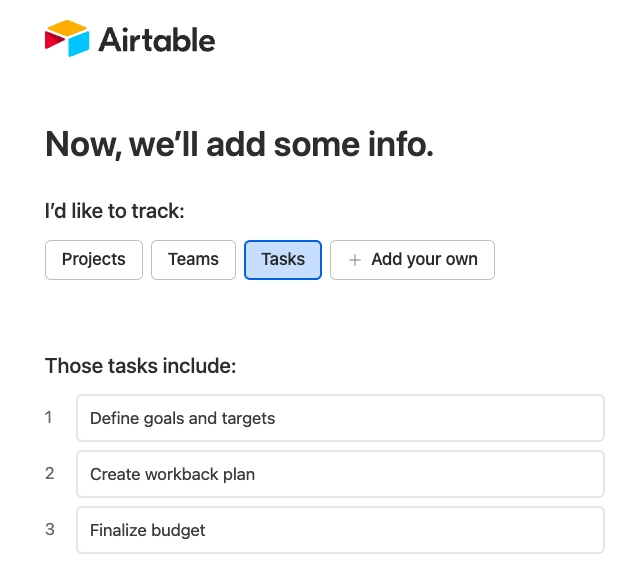The height and width of the screenshot is (583, 634).
Task: Select the Projects tracking option
Action: pyautogui.click(x=94, y=259)
